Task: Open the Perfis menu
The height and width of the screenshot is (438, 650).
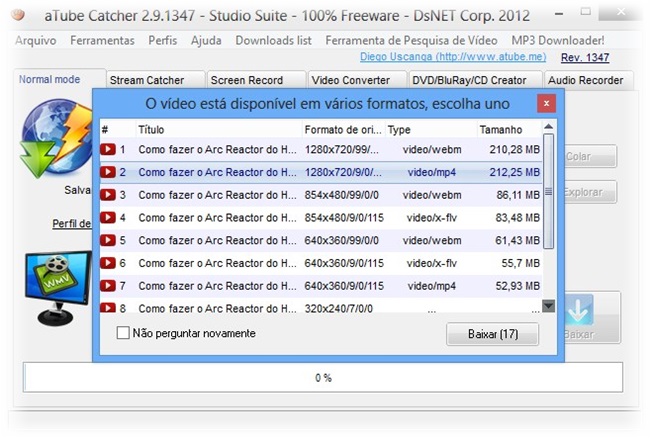Action: pyautogui.click(x=163, y=41)
